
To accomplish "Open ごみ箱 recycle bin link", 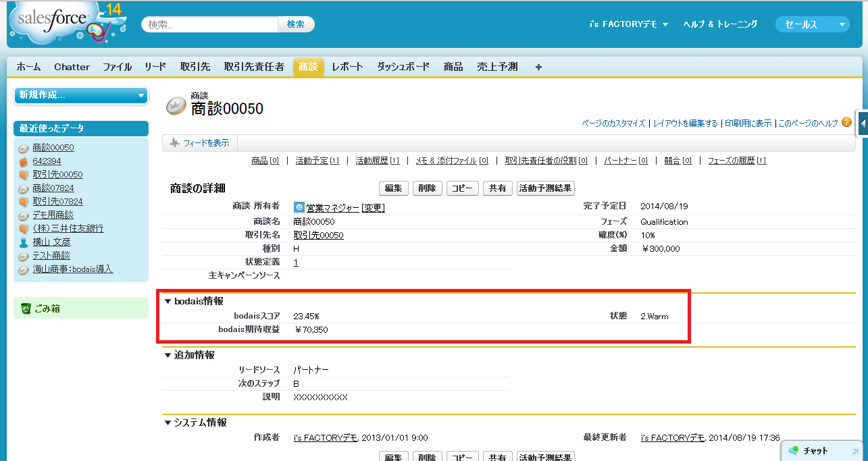I will [47, 308].
